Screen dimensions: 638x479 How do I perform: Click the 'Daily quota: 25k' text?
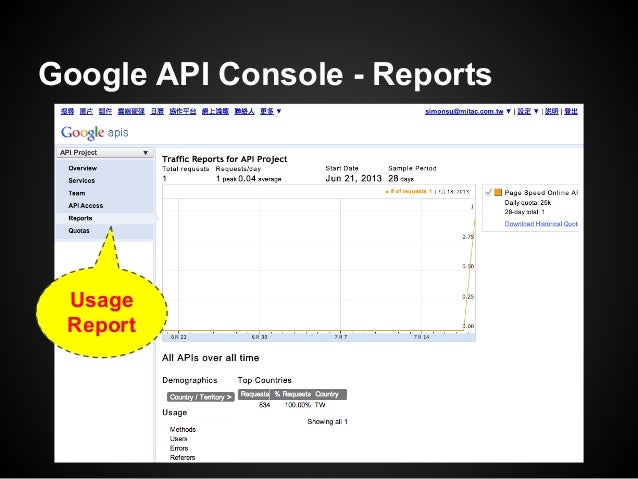528,202
